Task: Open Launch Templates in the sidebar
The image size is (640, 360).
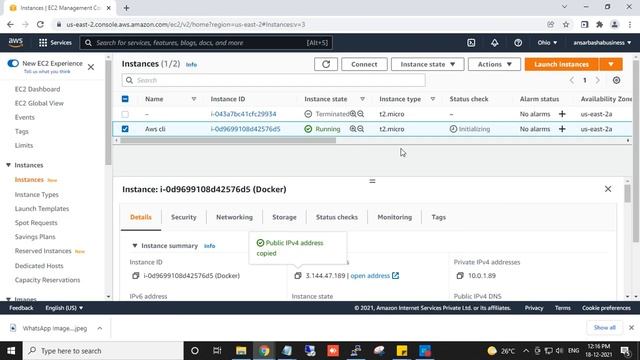Action: [42, 209]
